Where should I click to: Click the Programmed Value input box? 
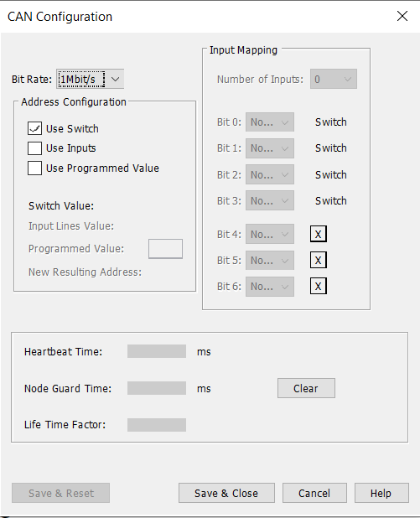click(165, 249)
